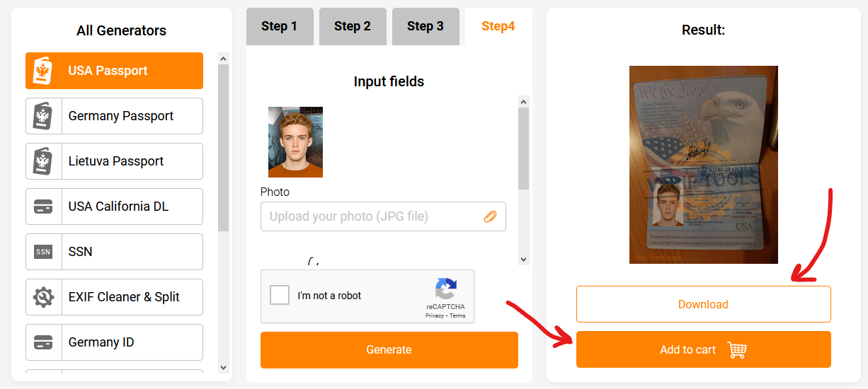Select the Germany Passport booklet icon
Image resolution: width=868 pixels, height=389 pixels.
tap(43, 116)
